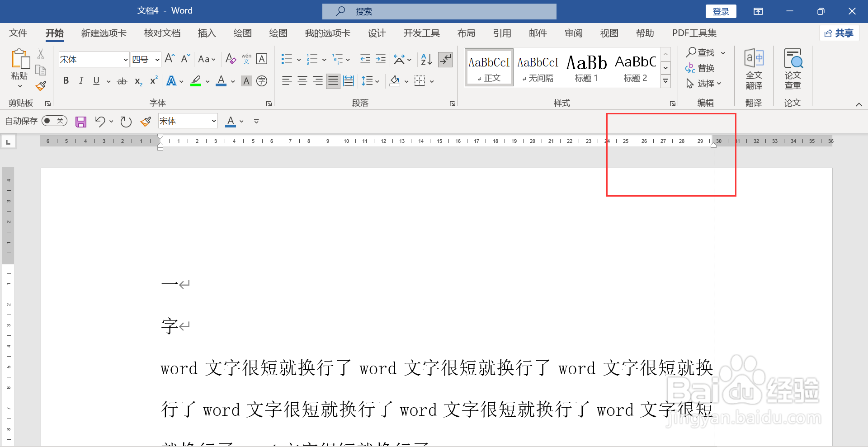Screen dimensions: 868x447
Task: Click the tab selector at ruler corner
Action: coord(8,142)
